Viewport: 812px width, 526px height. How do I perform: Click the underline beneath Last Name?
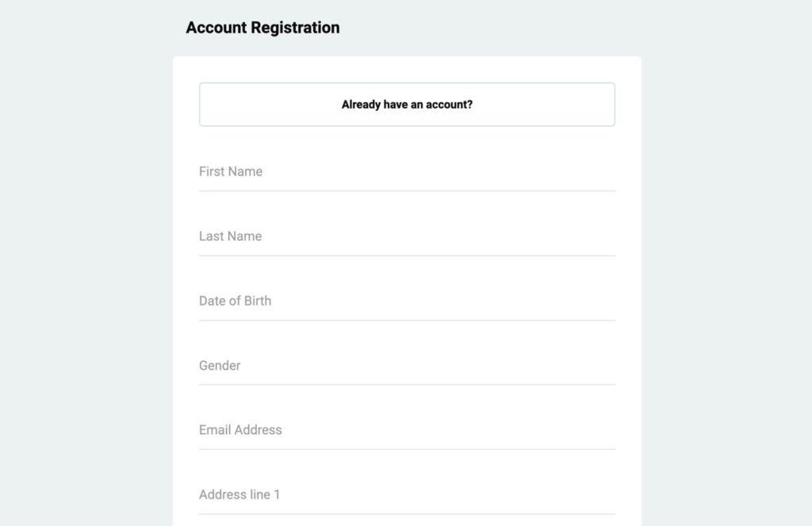(407, 255)
